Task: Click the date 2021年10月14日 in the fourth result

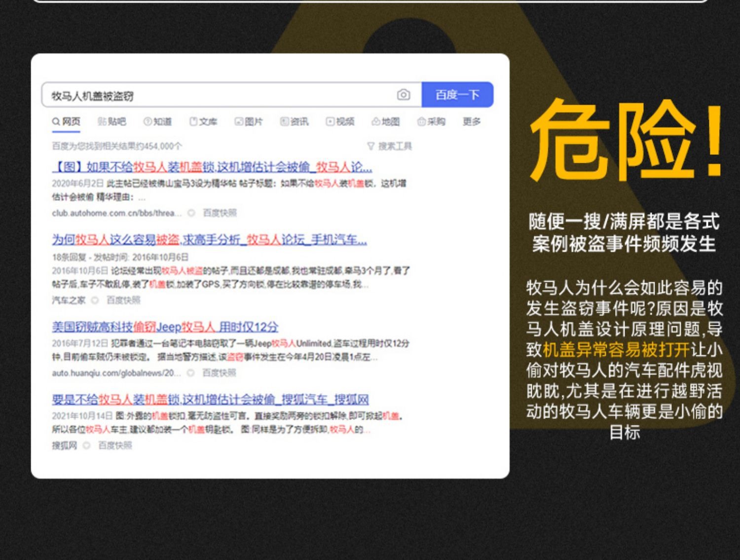Action: point(82,416)
